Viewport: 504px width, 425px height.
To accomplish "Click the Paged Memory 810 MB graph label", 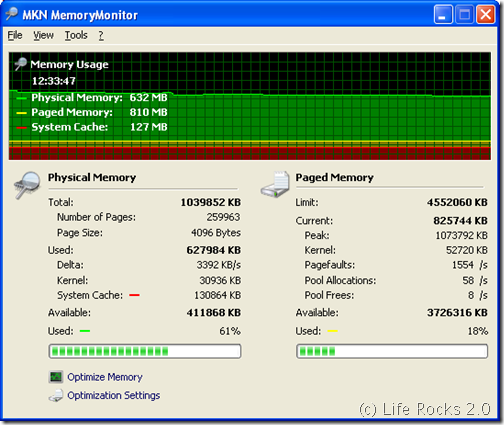I will pyautogui.click(x=99, y=112).
